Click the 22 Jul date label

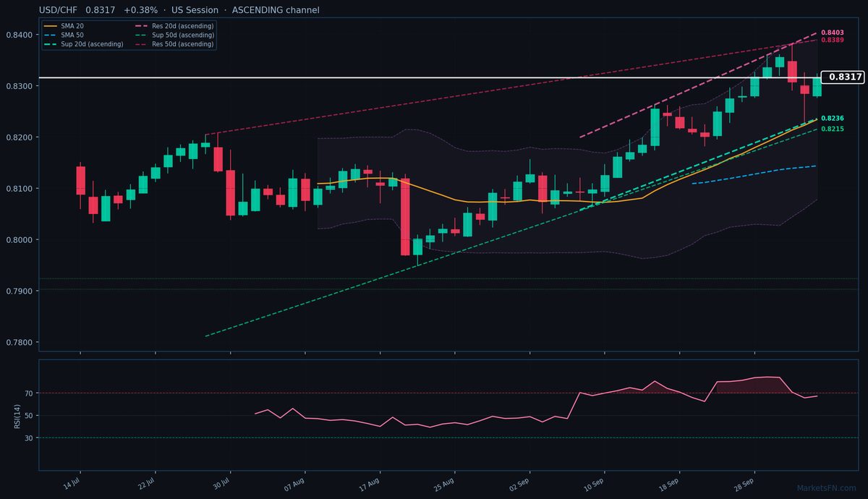[146, 484]
